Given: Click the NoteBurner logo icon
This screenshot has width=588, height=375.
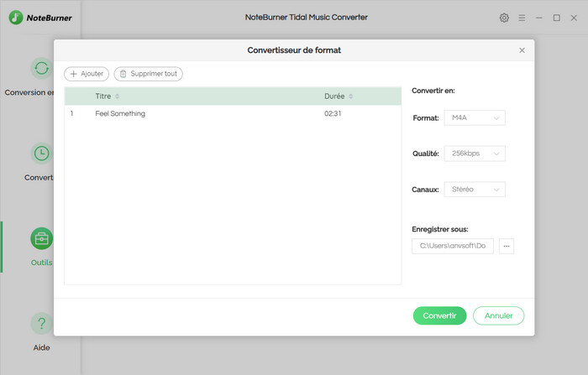Looking at the screenshot, I should [x=16, y=18].
